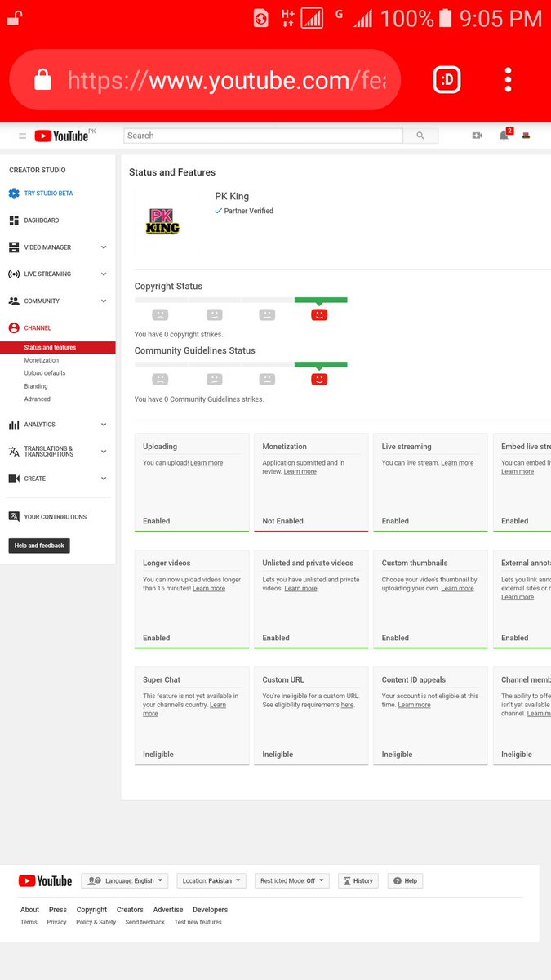Open Test new features footer link

tap(198, 923)
